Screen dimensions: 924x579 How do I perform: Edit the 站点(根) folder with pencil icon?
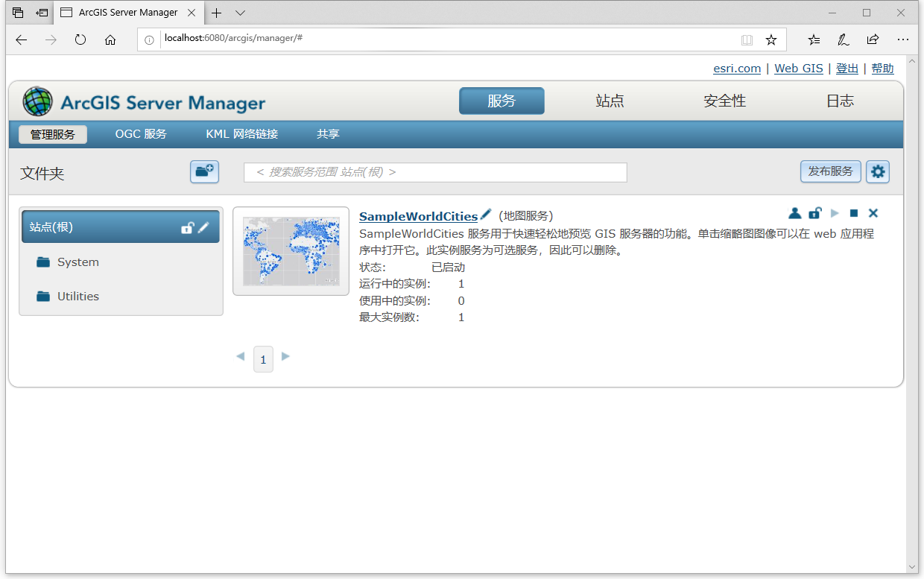[x=203, y=227]
